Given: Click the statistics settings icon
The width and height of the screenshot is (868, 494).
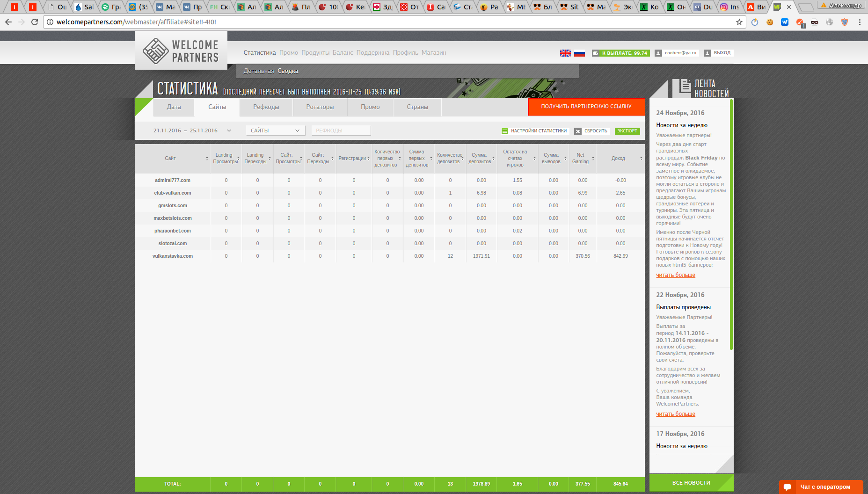Looking at the screenshot, I should pyautogui.click(x=504, y=131).
